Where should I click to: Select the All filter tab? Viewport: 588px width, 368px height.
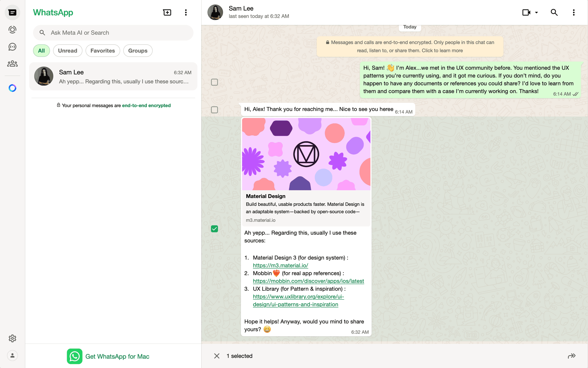click(41, 51)
